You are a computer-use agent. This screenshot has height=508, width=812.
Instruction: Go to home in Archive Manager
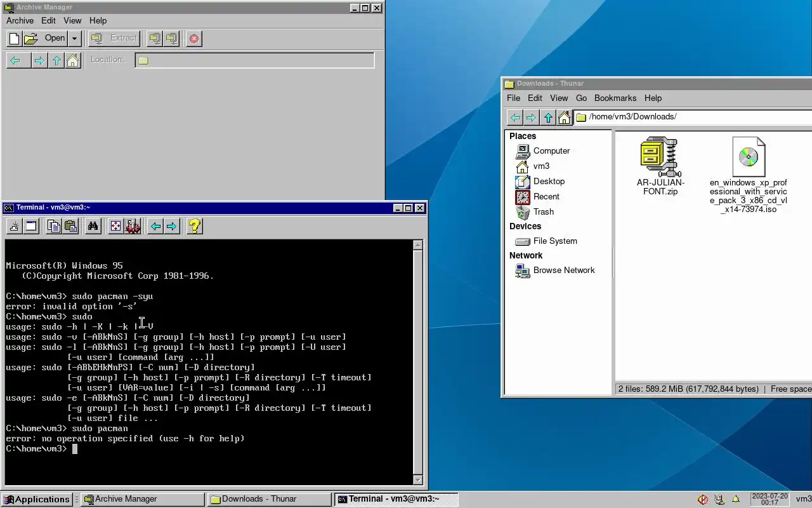coord(73,60)
